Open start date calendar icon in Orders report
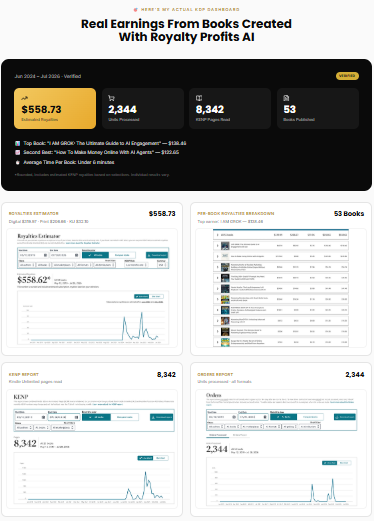 [x=234, y=417]
